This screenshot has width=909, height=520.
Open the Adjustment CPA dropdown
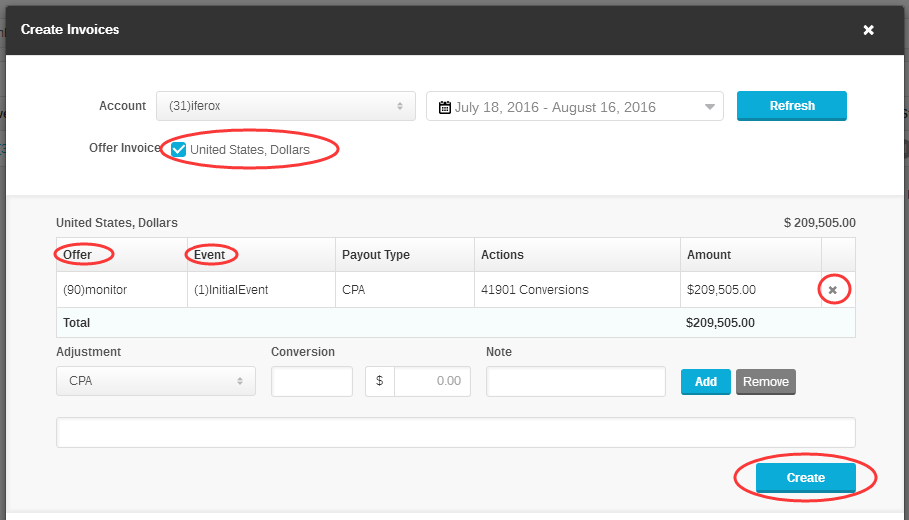click(156, 381)
